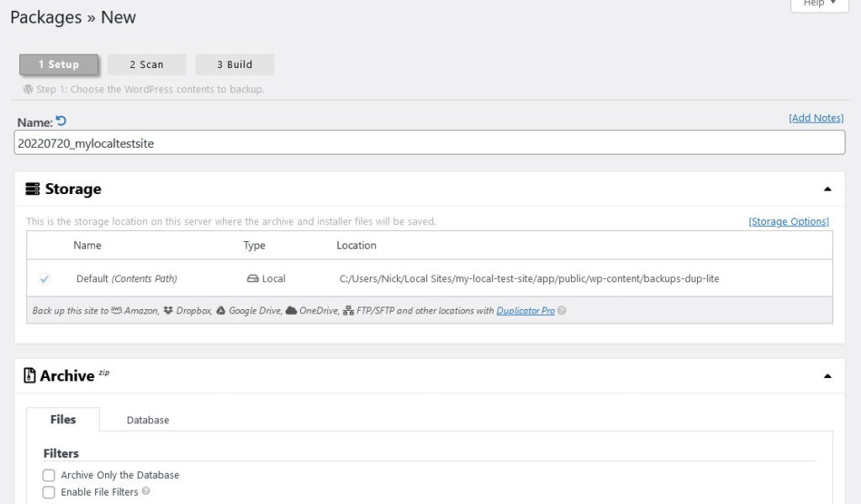Click the Local drive icon

click(x=252, y=279)
